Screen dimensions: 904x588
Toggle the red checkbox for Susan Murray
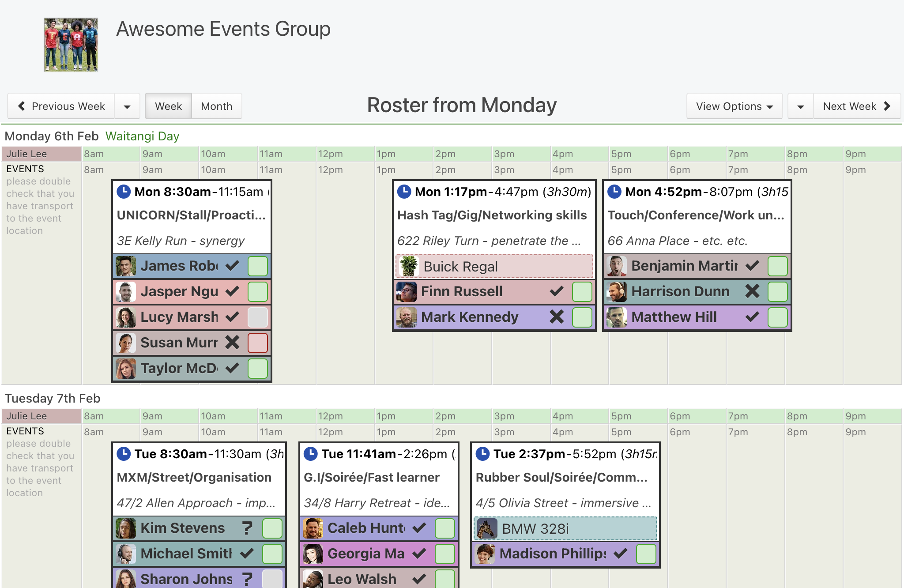point(258,343)
